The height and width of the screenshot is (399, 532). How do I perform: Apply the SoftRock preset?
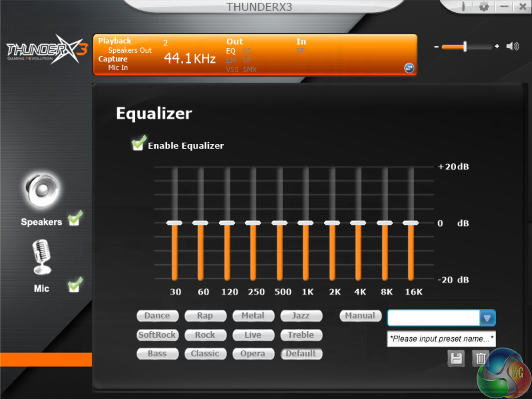point(158,335)
